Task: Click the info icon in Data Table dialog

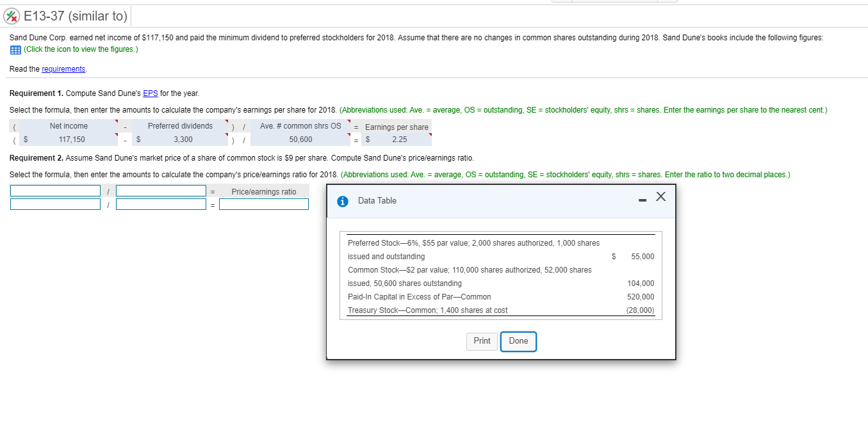Action: 344,201
